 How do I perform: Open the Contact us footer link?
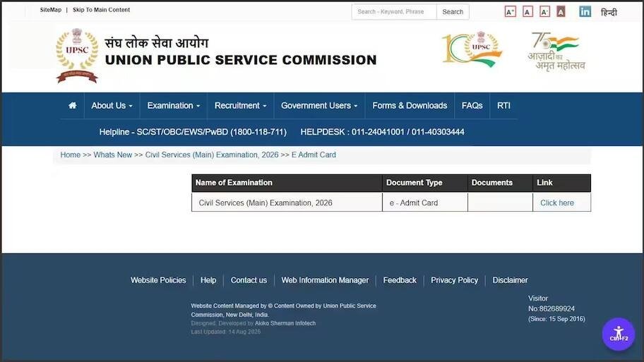(249, 280)
